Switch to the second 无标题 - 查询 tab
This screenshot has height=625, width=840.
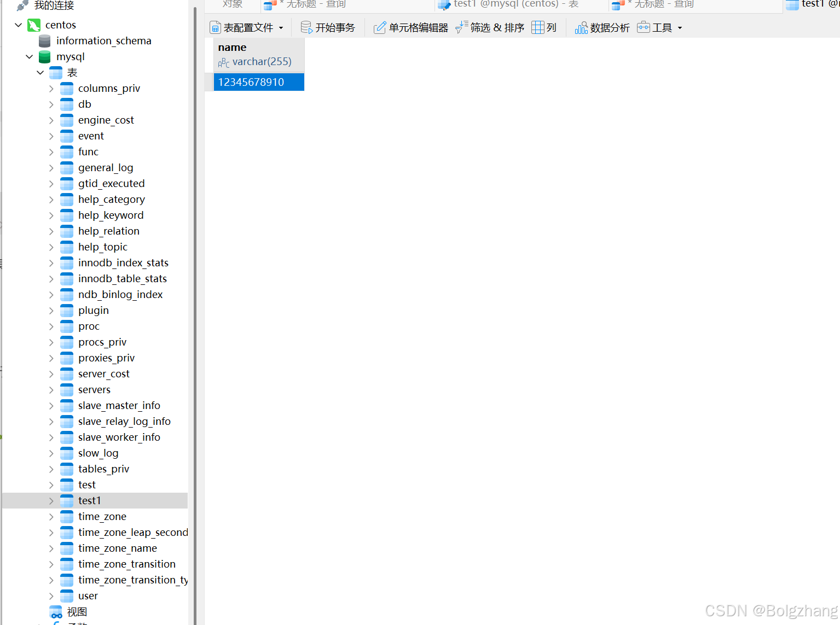[696, 4]
